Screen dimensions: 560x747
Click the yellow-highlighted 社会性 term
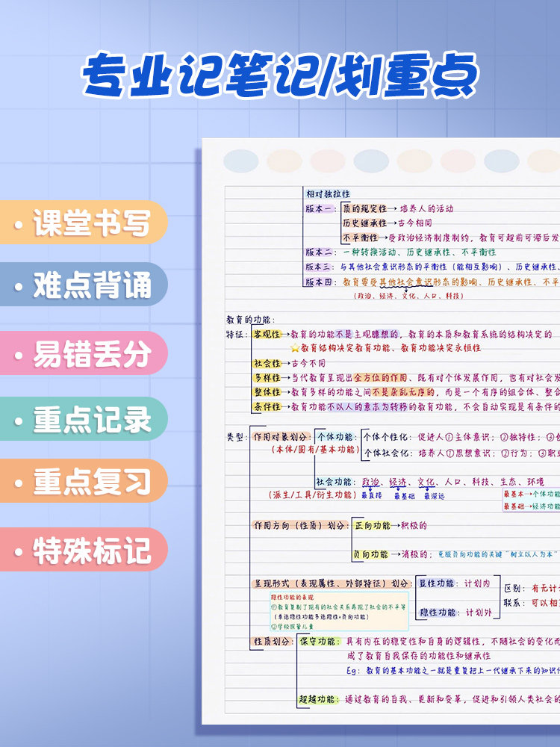click(267, 364)
